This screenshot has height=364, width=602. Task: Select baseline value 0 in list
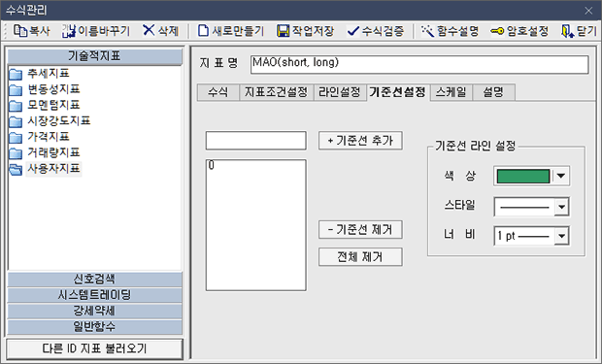tap(212, 165)
